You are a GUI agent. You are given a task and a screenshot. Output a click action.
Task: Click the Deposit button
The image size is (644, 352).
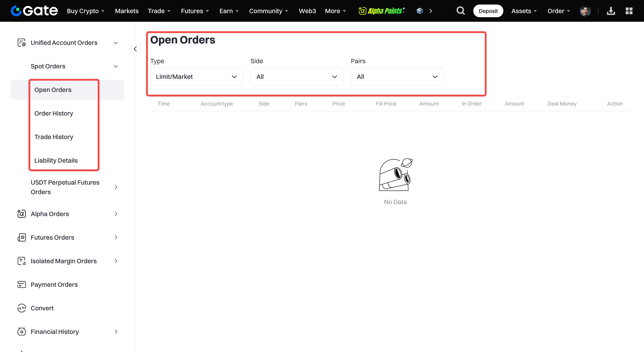pos(488,11)
